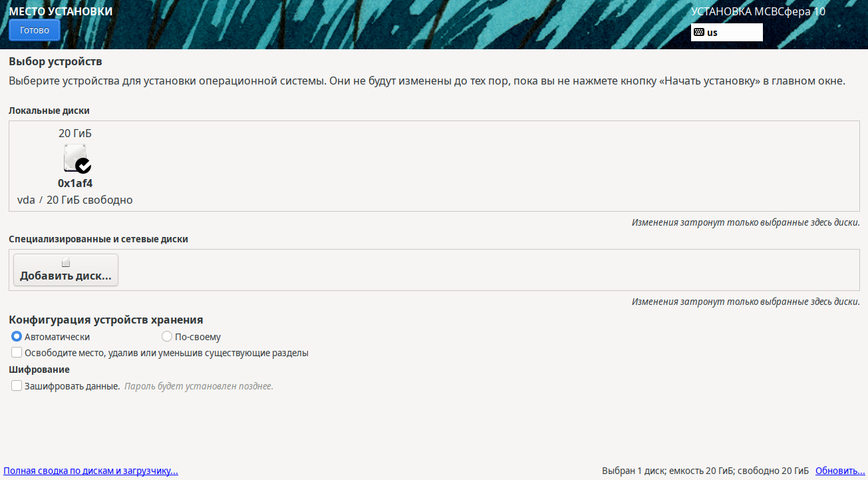Viewport: 868px width, 480px height.
Task: Click the Обновить... link
Action: pyautogui.click(x=839, y=471)
